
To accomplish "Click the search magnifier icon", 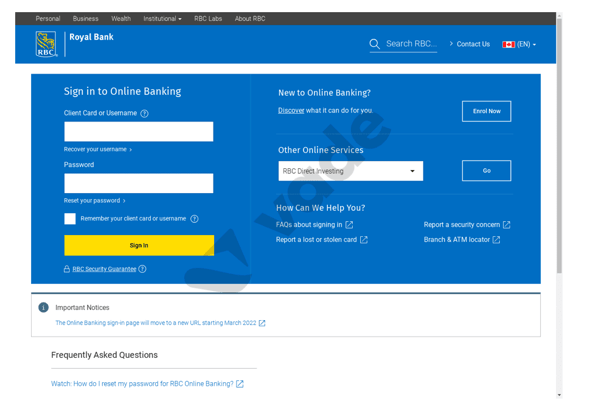I will point(374,44).
